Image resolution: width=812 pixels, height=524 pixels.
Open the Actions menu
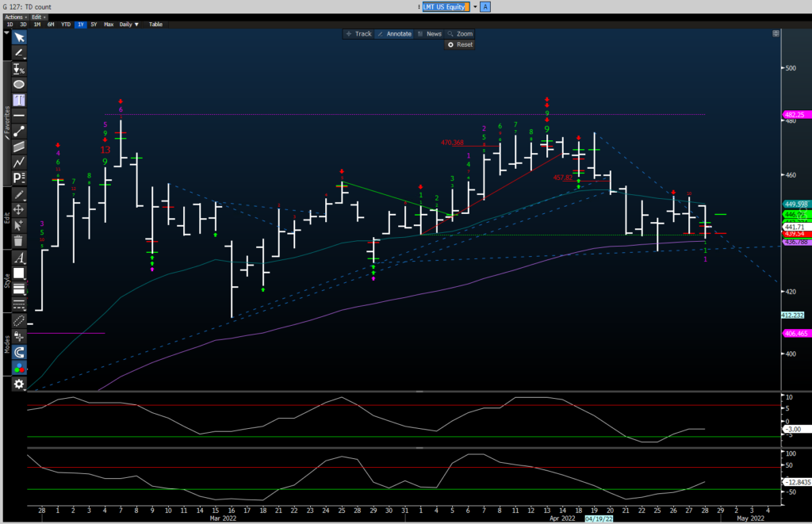click(15, 17)
